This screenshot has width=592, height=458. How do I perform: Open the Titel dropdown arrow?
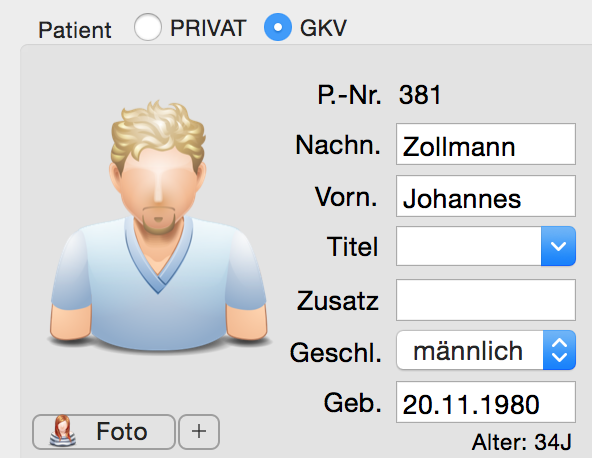click(x=558, y=246)
